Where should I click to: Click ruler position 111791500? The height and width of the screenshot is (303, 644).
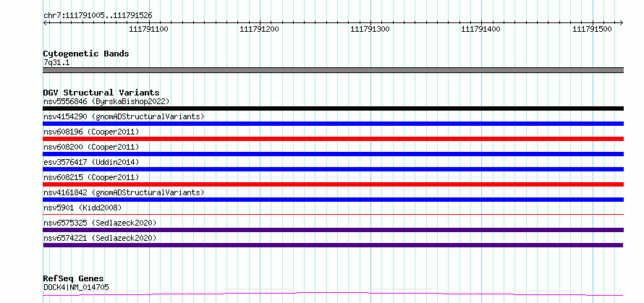pyautogui.click(x=592, y=29)
